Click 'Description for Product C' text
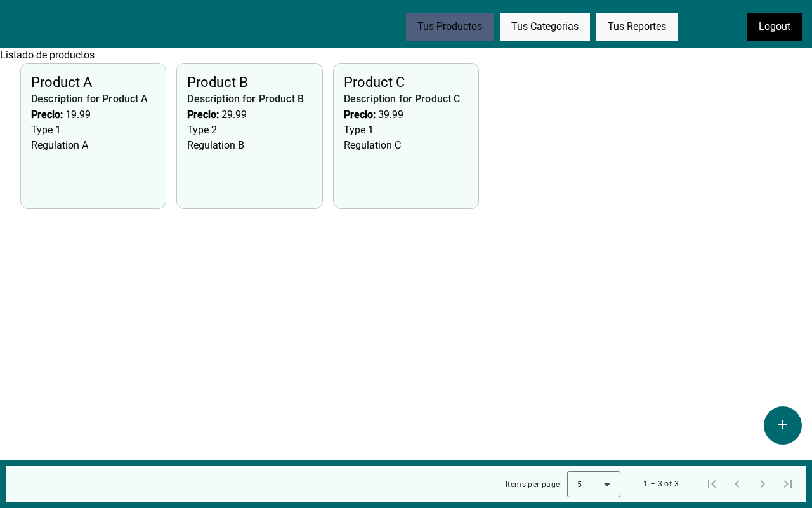This screenshot has width=812, height=508. (402, 99)
